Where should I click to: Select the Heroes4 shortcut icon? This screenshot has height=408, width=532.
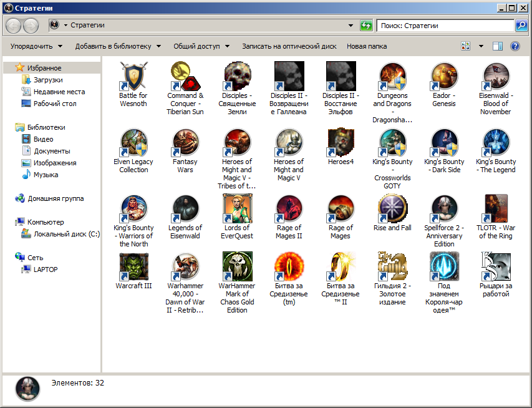341,142
